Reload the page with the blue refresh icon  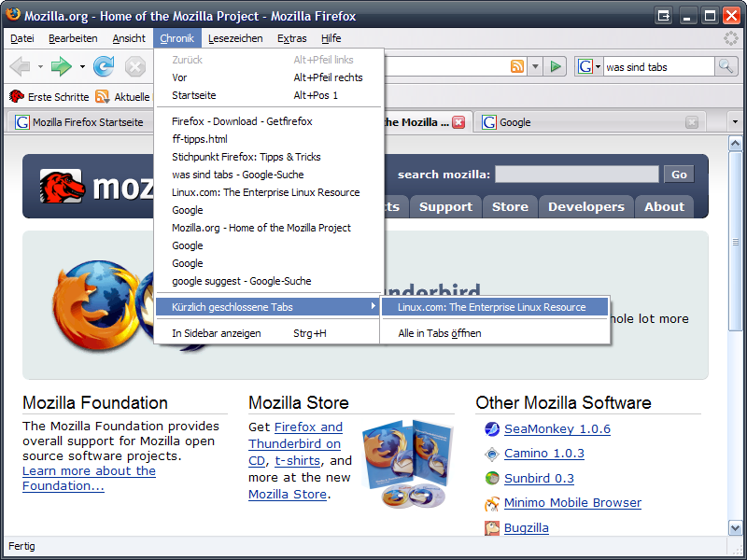click(104, 66)
